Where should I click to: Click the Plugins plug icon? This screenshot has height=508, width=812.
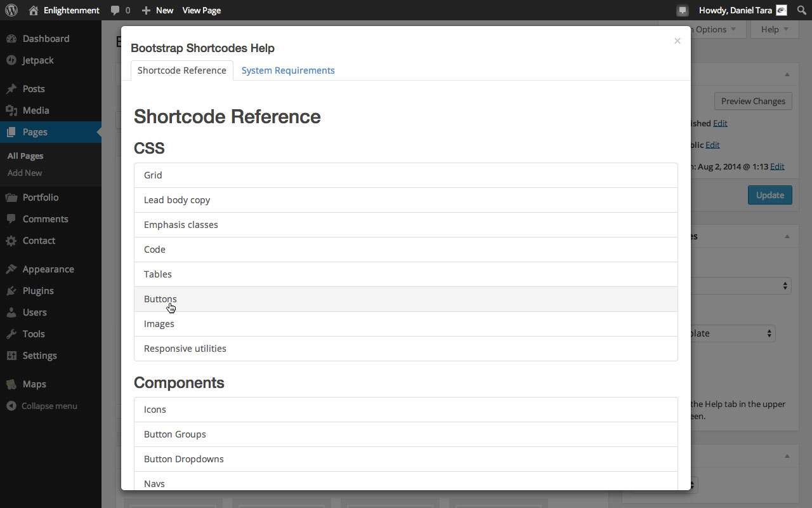click(11, 291)
